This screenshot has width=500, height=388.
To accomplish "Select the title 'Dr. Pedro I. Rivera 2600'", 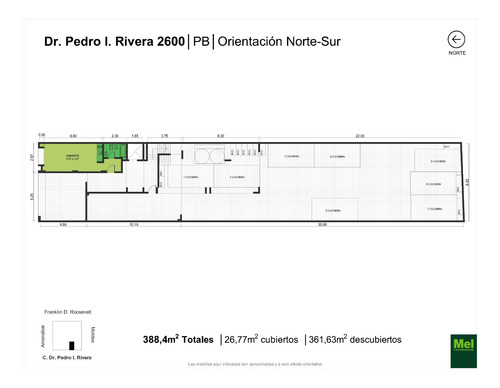I will click(114, 42).
